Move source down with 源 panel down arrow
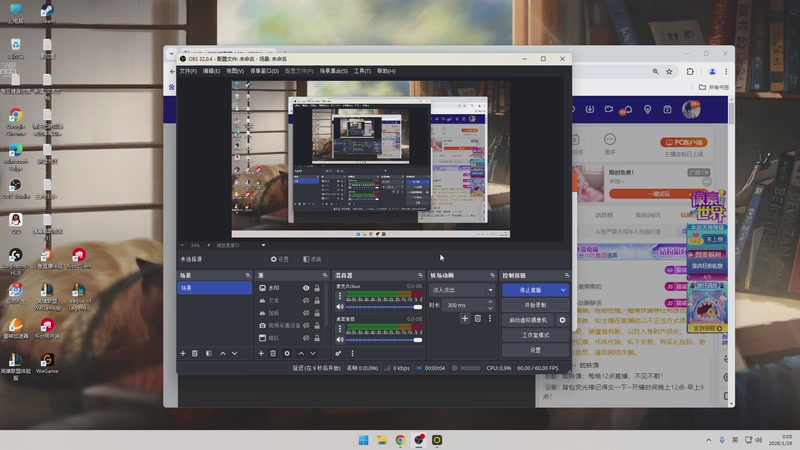Screen dimensions: 800x450 click(313, 353)
